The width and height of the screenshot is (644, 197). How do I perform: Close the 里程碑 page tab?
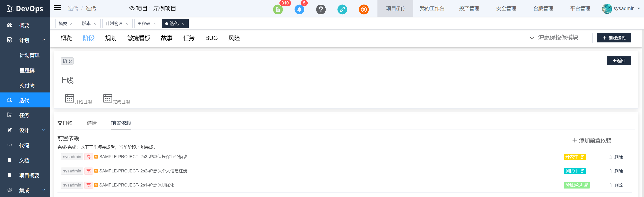(x=155, y=24)
